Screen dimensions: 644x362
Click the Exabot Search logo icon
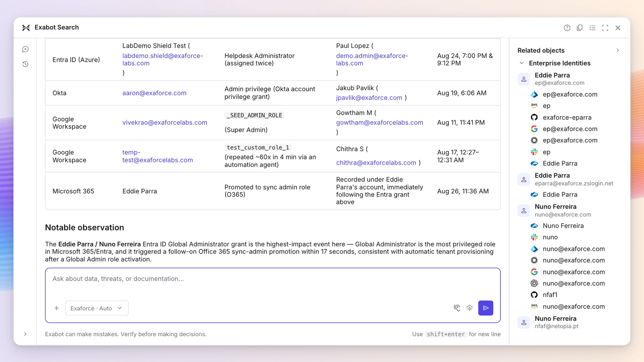[26, 28]
